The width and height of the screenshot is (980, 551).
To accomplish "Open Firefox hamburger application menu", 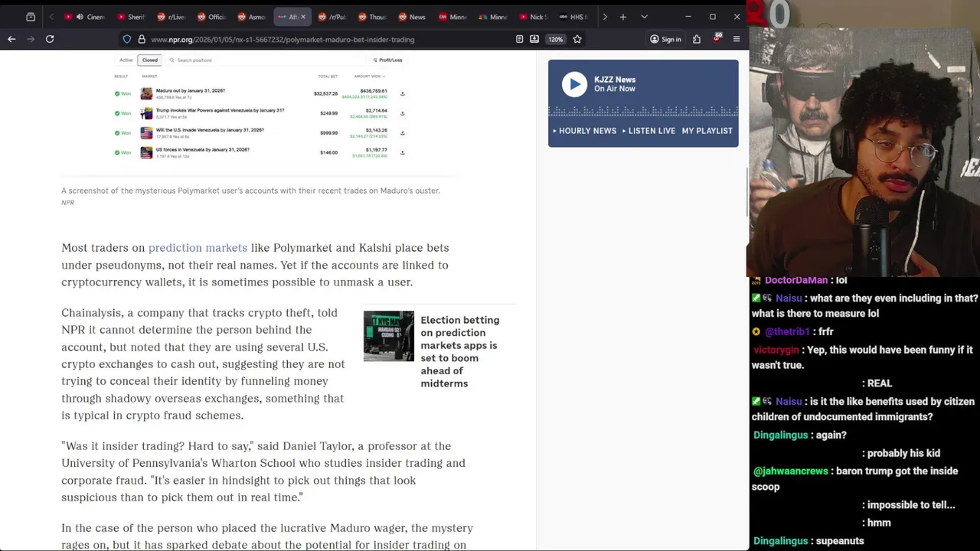I will click(737, 39).
